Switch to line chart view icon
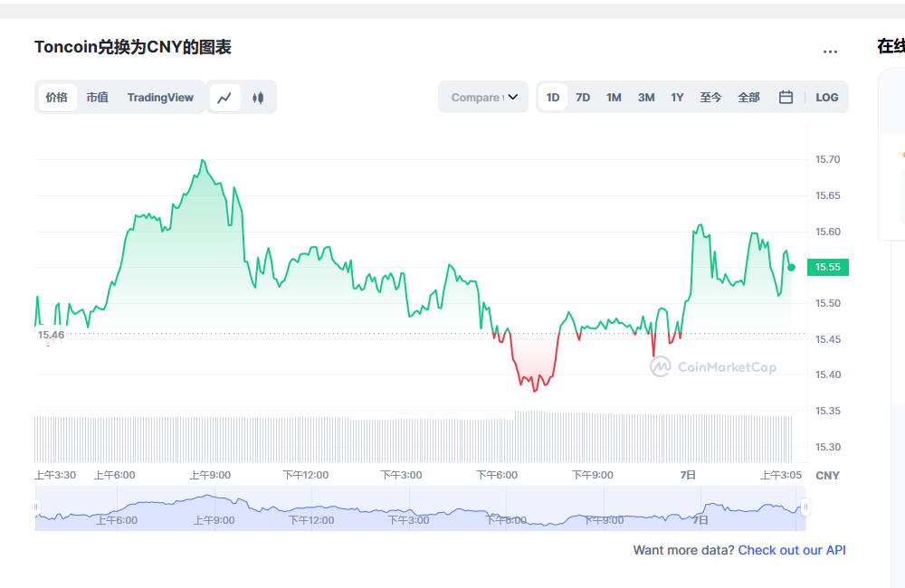 tap(224, 98)
